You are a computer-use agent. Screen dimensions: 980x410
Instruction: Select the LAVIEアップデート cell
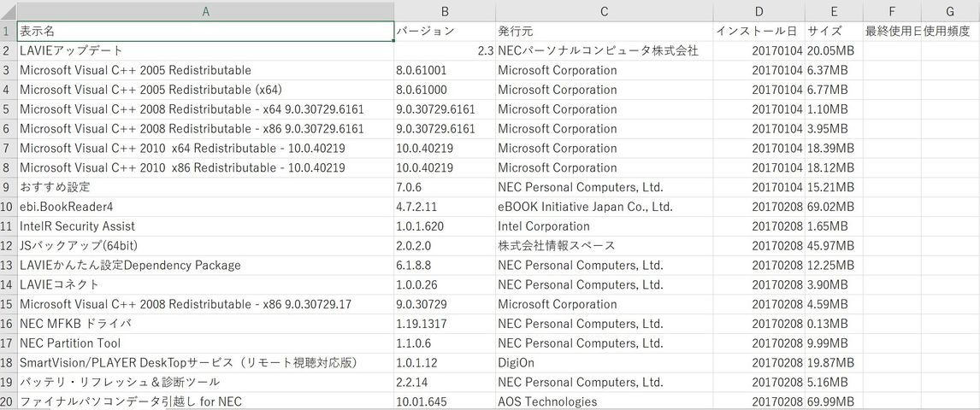click(x=205, y=50)
